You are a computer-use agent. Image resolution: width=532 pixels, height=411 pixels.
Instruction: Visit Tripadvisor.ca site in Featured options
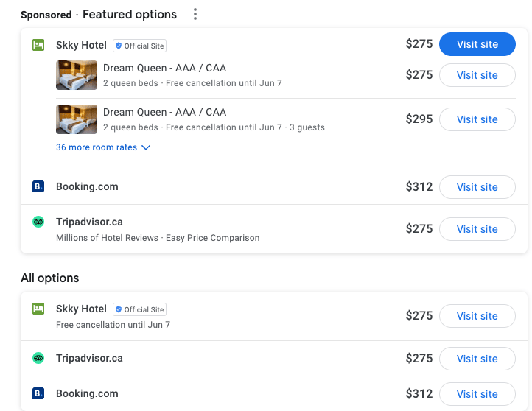(x=477, y=229)
